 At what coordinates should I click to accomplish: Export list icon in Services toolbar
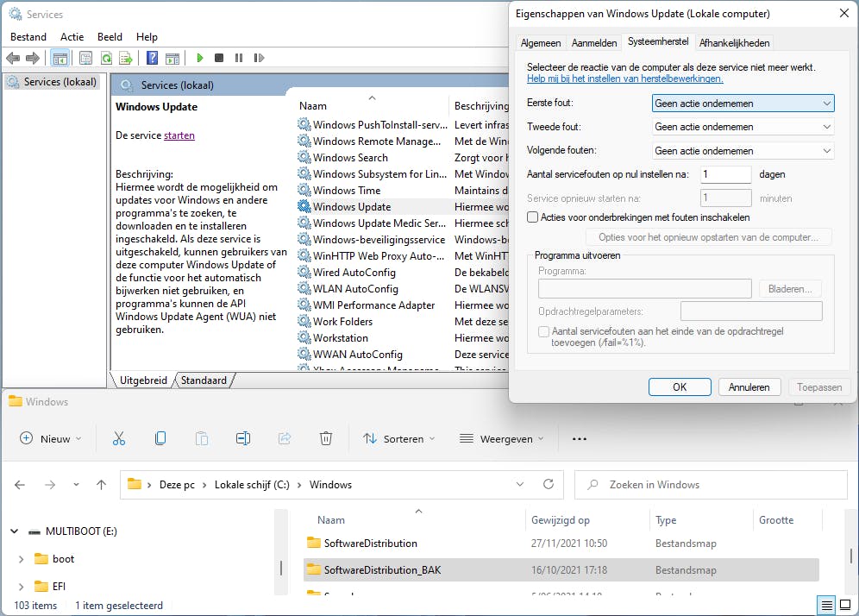point(126,58)
